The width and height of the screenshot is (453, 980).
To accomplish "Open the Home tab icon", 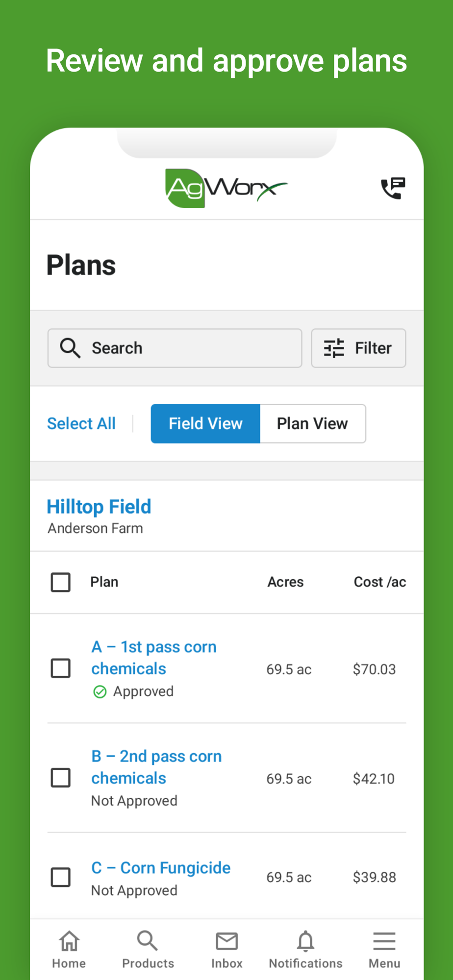I will (69, 941).
